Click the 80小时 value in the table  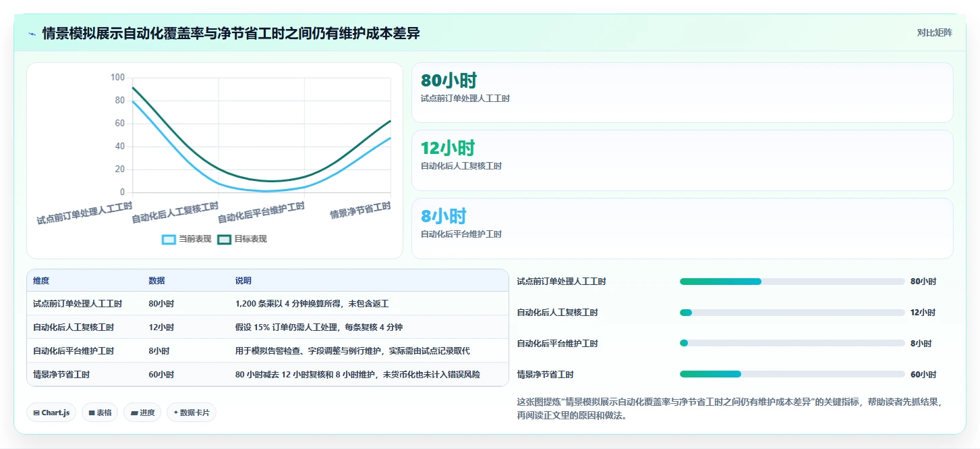coord(161,304)
